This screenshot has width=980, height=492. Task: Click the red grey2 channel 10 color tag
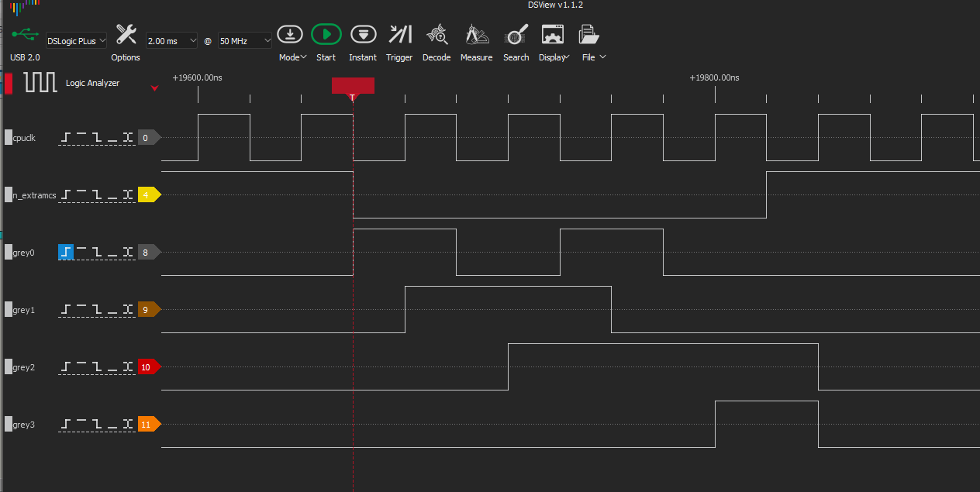pyautogui.click(x=147, y=367)
